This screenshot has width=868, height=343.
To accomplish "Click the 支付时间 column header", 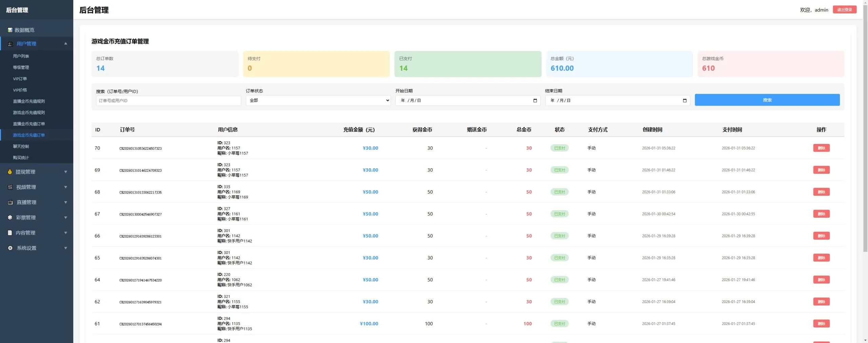I will click(732, 130).
